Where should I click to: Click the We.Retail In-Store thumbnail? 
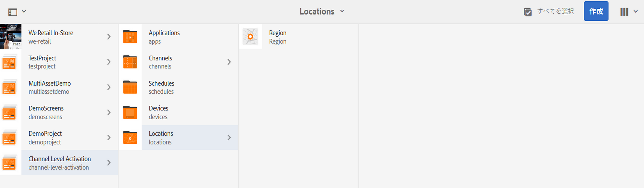(11, 37)
